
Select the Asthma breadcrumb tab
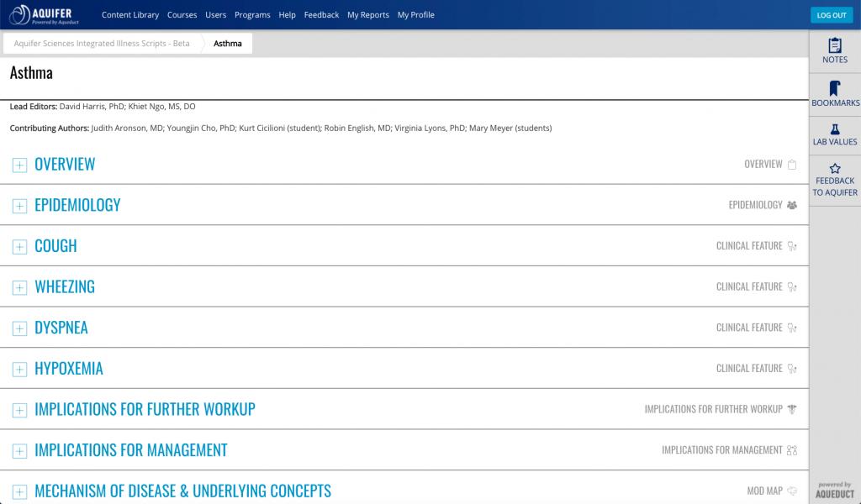(x=227, y=44)
